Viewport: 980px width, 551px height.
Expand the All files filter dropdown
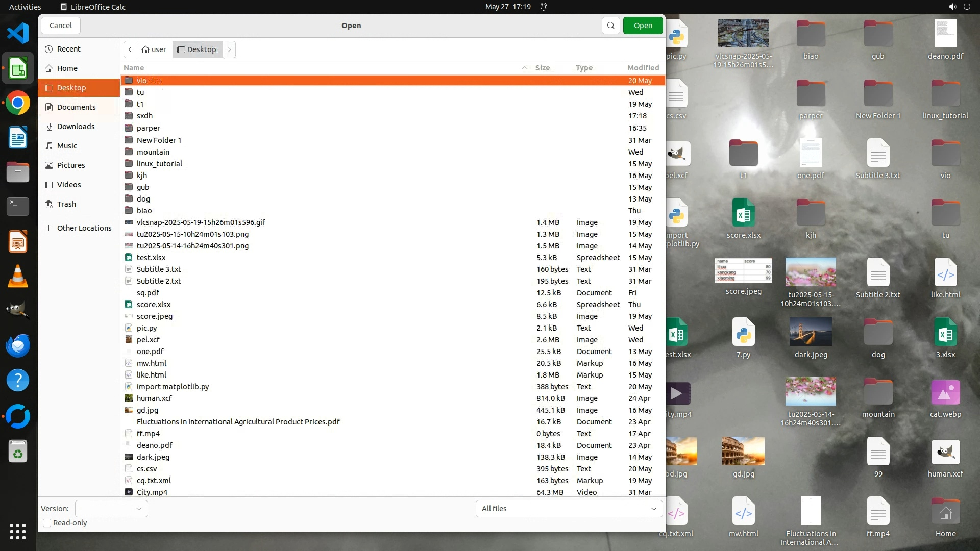coord(569,509)
